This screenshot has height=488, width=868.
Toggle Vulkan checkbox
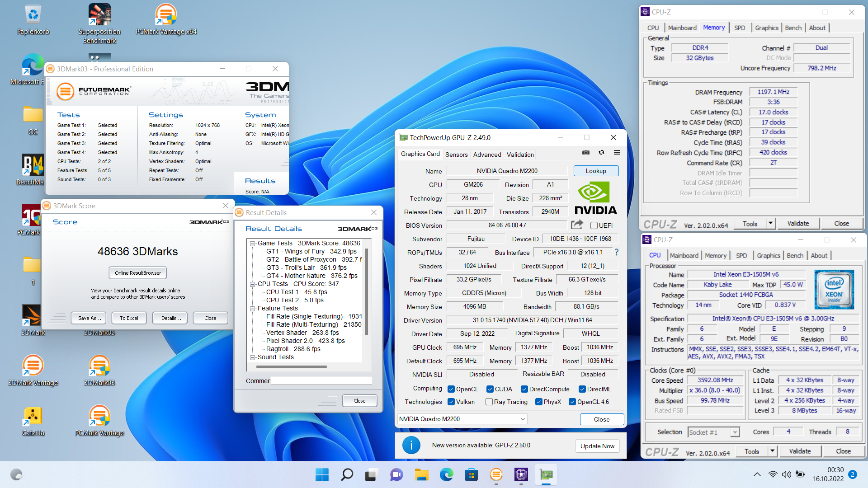(451, 402)
